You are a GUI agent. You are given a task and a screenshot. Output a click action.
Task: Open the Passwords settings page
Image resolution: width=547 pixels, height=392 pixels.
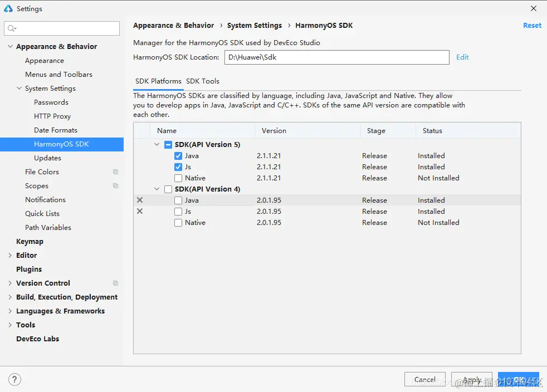coord(51,102)
